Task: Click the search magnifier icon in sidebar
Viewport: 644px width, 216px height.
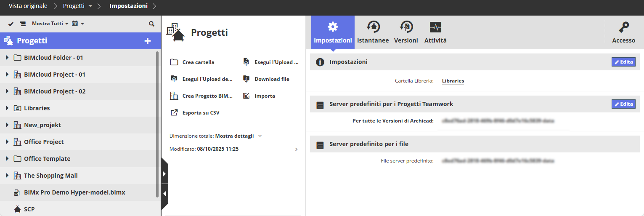Action: pos(152,24)
